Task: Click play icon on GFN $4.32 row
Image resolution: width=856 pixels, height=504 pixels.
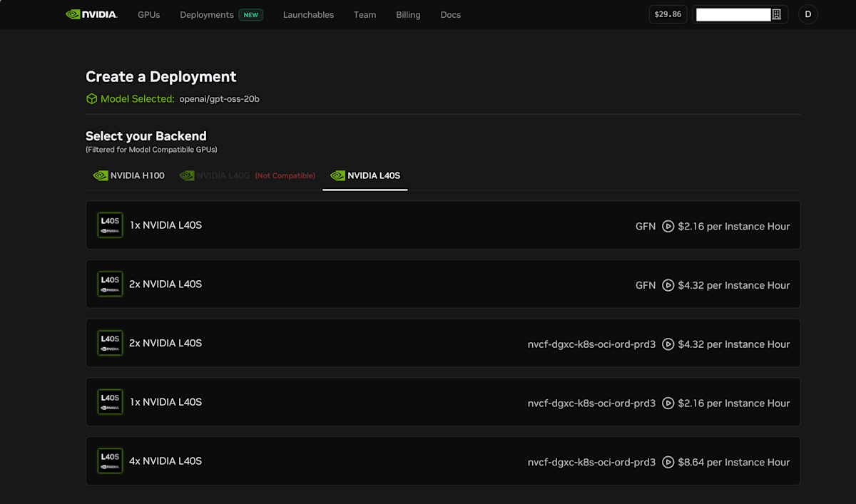Action: click(668, 285)
